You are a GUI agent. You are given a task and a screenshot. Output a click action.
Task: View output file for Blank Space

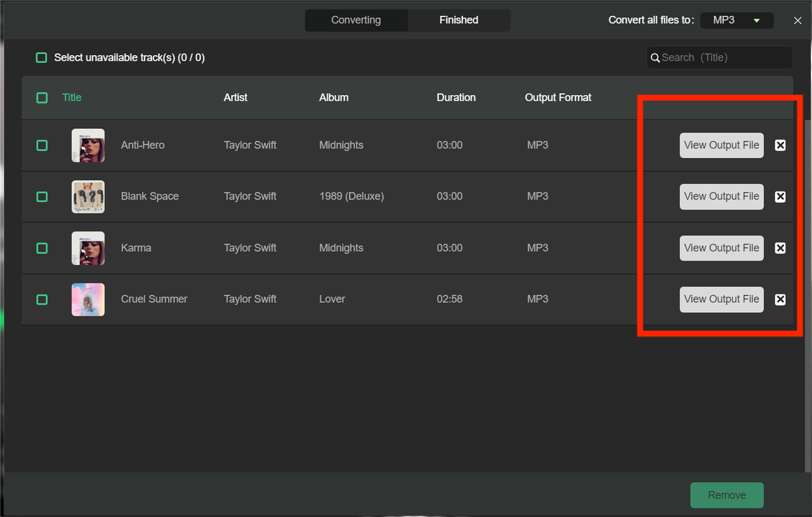click(722, 197)
